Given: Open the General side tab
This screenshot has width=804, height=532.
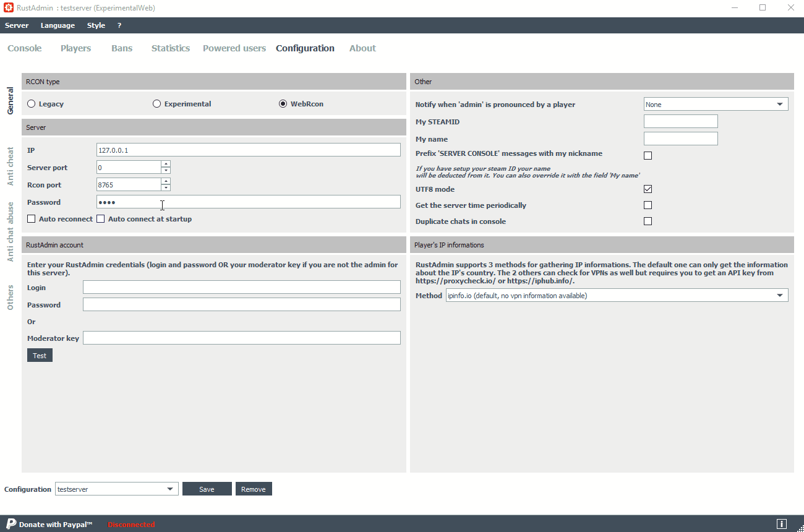Looking at the screenshot, I should tap(11, 100).
